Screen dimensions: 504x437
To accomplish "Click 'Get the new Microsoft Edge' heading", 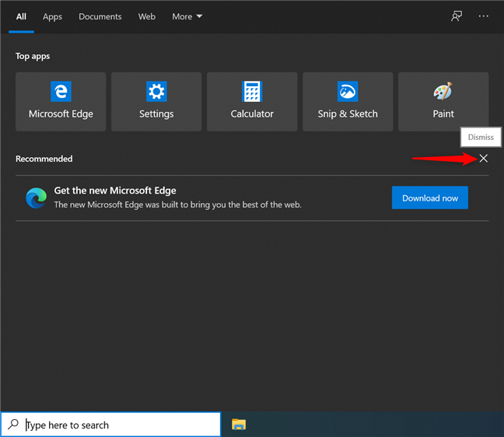I will coord(115,191).
